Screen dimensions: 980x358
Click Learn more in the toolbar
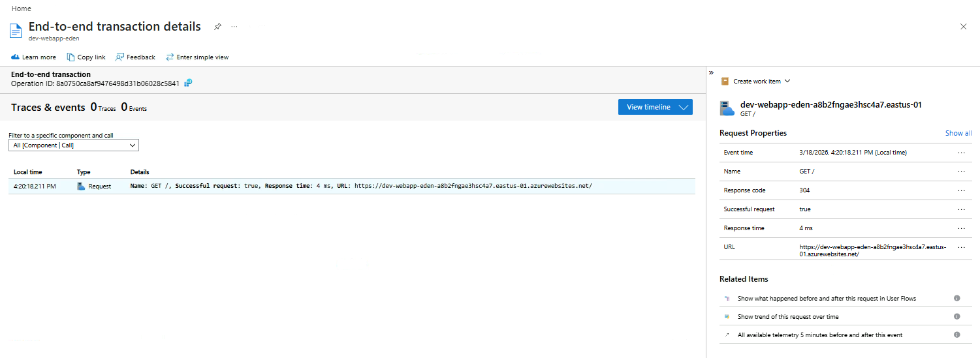point(33,57)
